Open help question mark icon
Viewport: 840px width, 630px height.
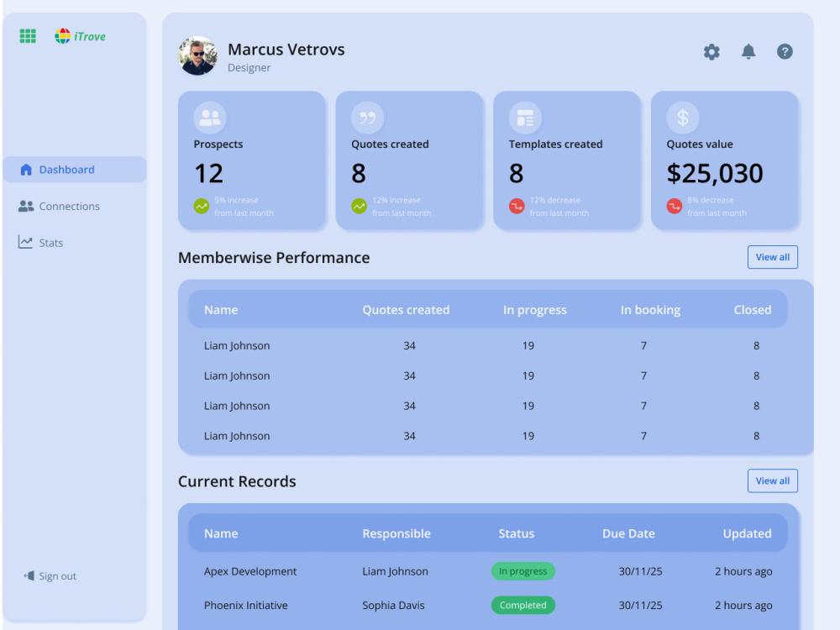(785, 51)
